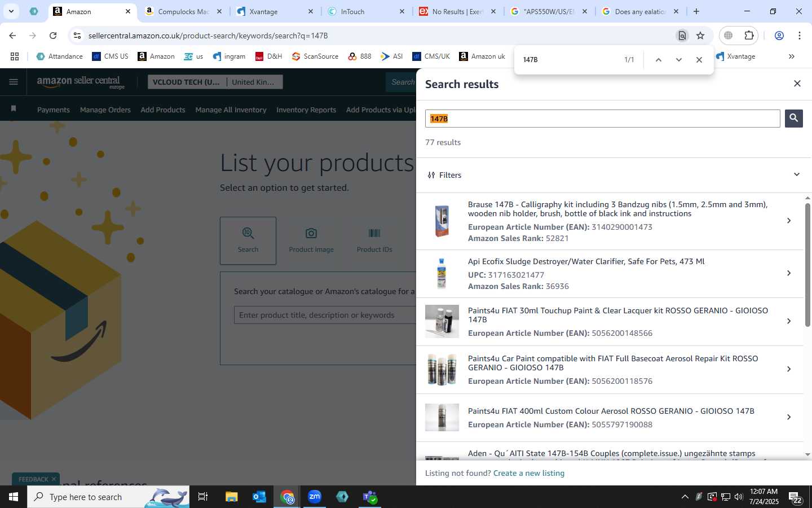The image size is (812, 508).
Task: Open the Seller Central hamburger menu
Action: pos(14,82)
